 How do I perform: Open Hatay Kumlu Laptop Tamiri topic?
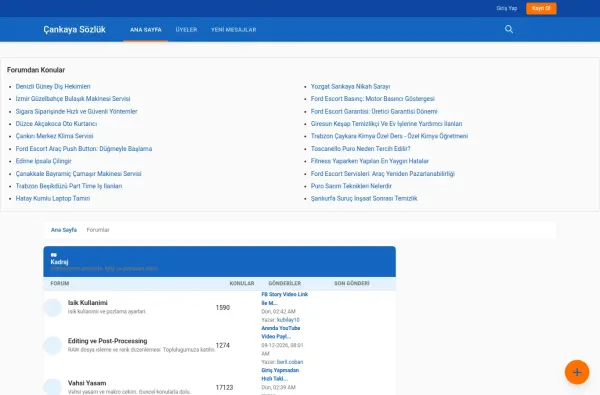[53, 198]
